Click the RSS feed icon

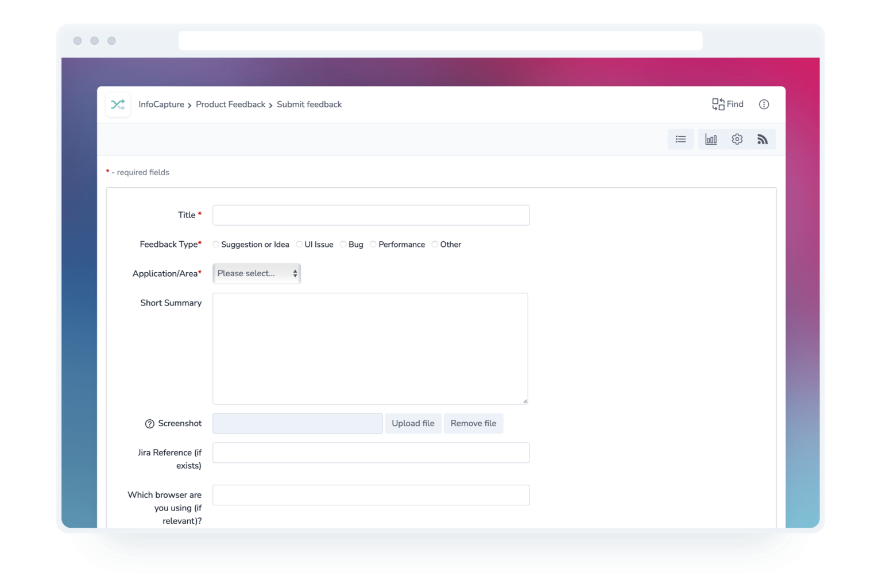(763, 139)
